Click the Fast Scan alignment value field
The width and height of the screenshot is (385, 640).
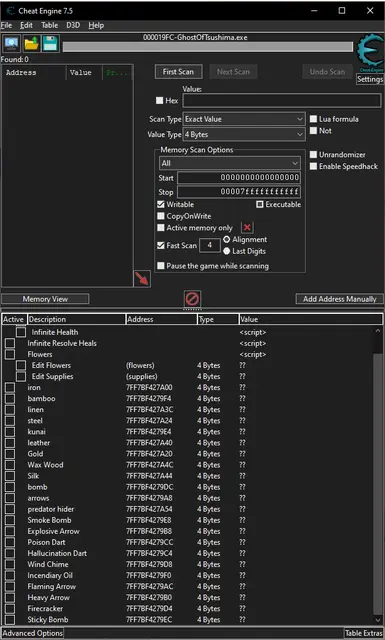tap(209, 245)
